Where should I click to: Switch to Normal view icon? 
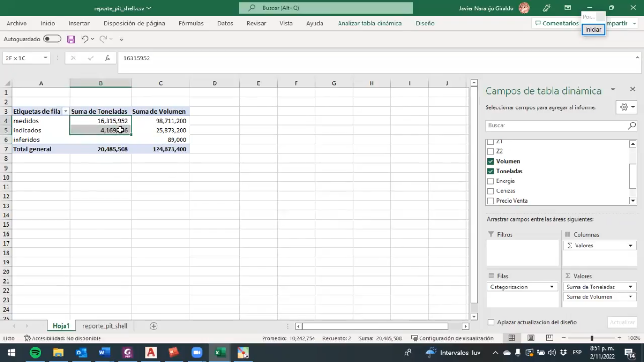coord(512,338)
